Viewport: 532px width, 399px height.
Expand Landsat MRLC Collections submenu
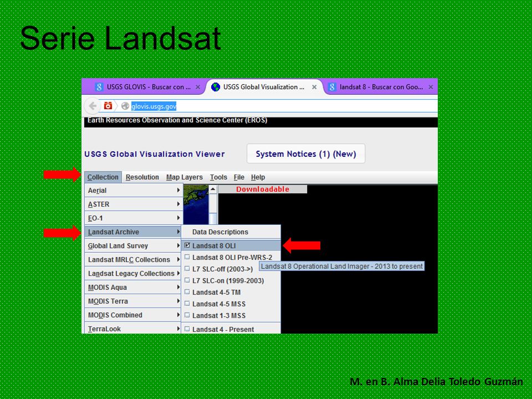coord(133,260)
